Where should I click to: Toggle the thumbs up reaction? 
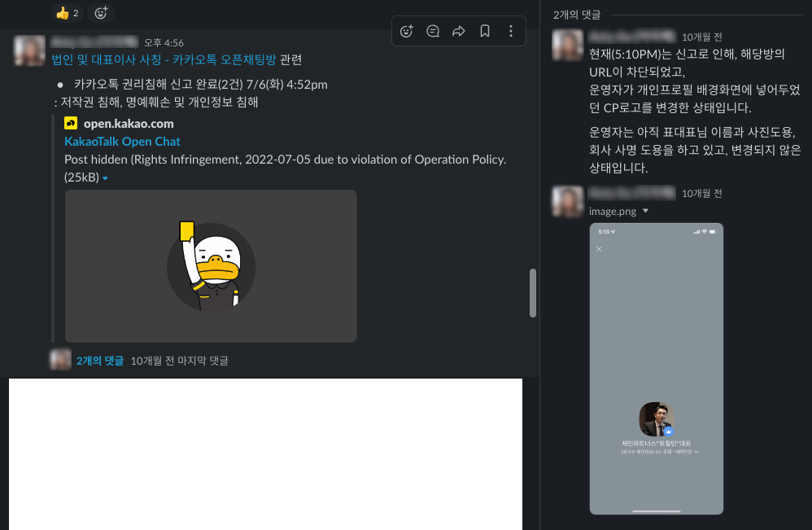67,12
